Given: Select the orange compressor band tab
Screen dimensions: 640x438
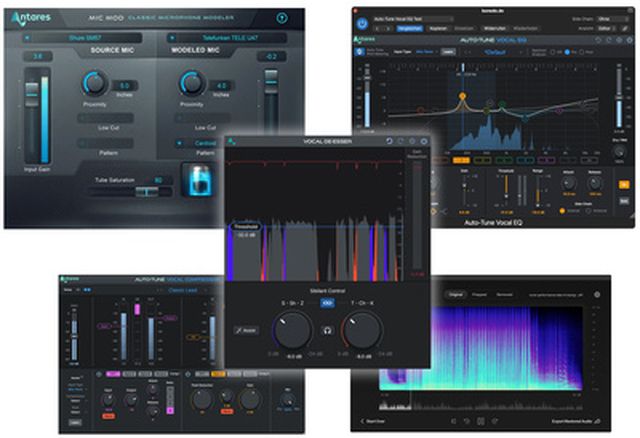Looking at the screenshot, I should (218, 374).
